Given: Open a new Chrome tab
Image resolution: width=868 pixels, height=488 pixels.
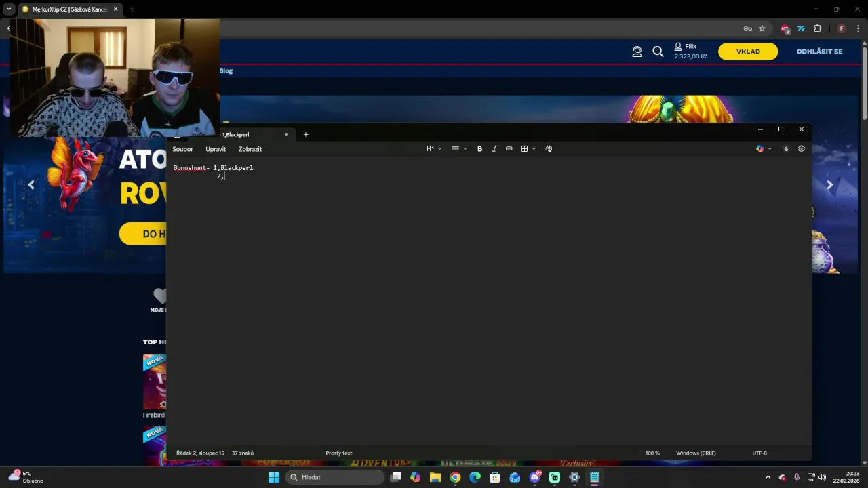Looking at the screenshot, I should click(x=132, y=9).
